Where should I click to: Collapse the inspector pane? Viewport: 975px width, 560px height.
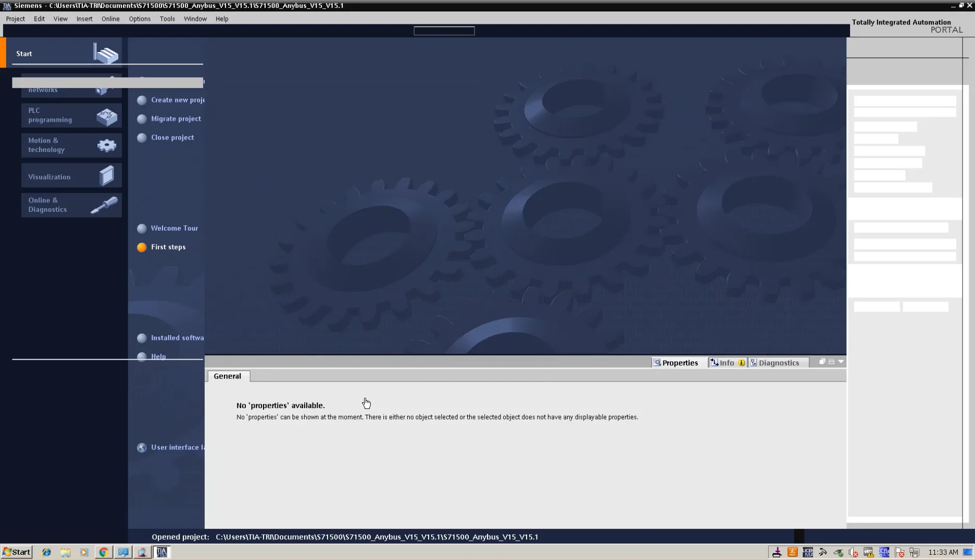(831, 362)
